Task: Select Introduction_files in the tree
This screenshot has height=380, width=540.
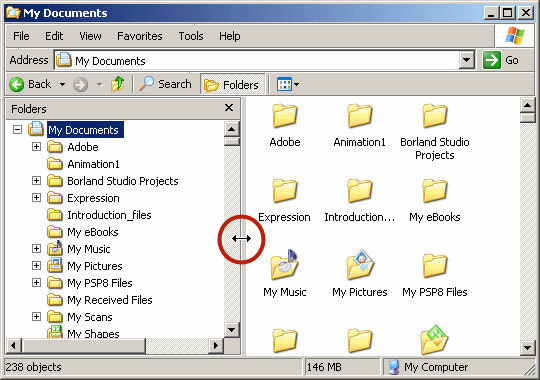Action: (109, 215)
